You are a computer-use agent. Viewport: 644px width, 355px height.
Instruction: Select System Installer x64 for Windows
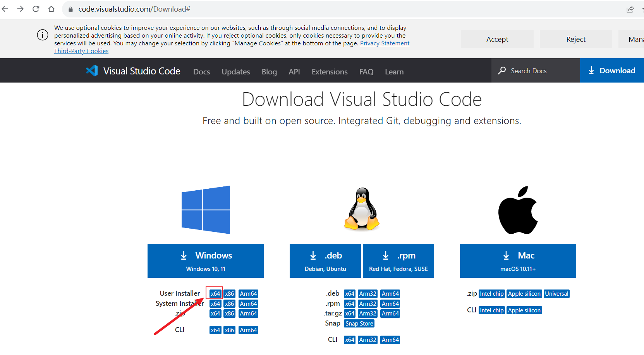tap(215, 304)
